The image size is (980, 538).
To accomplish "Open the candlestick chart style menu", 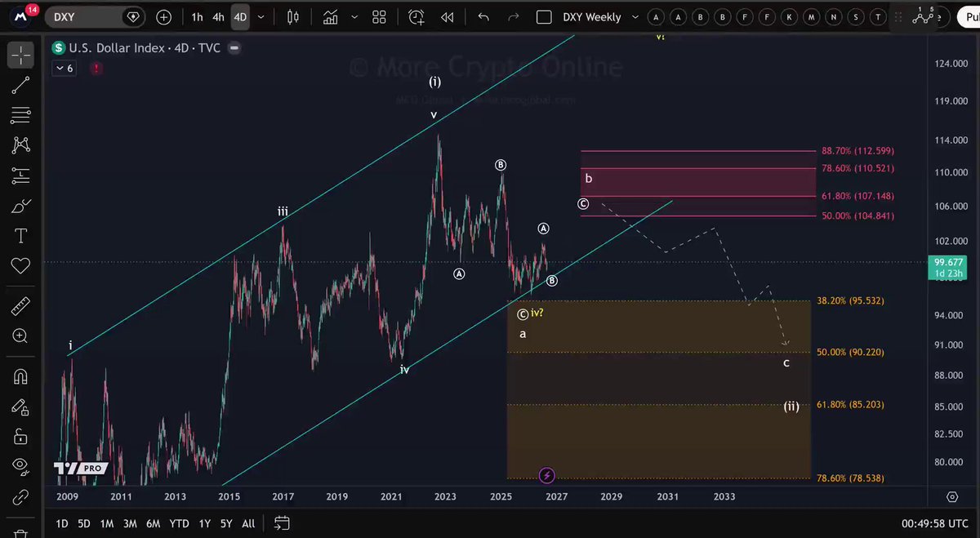I will click(293, 16).
